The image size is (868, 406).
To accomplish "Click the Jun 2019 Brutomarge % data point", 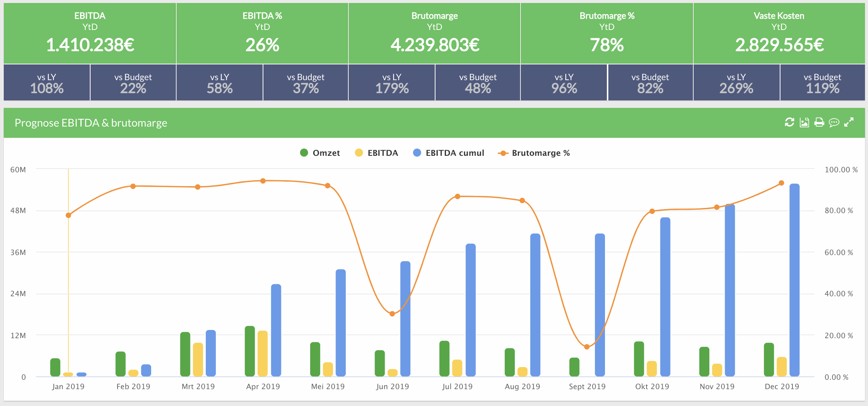I will (x=392, y=313).
